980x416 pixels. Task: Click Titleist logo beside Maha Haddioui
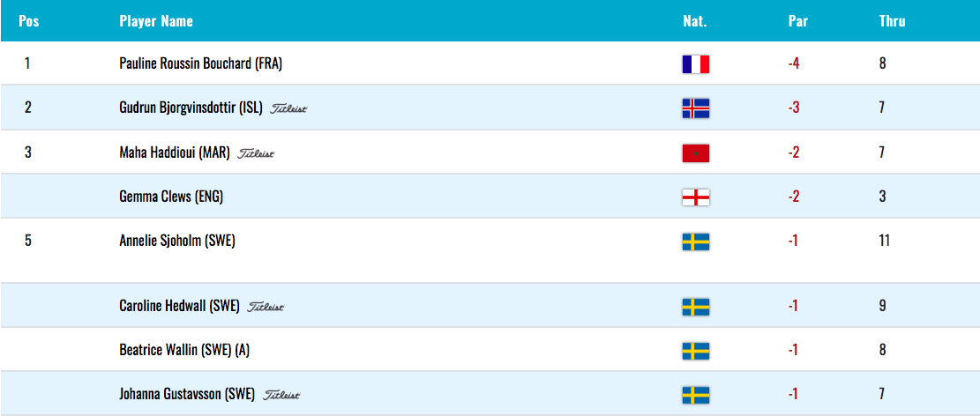tap(256, 153)
